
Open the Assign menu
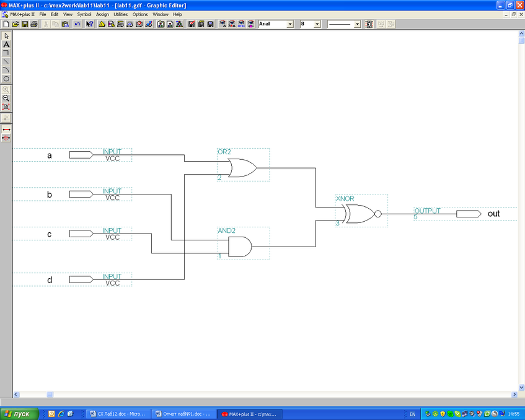102,14
